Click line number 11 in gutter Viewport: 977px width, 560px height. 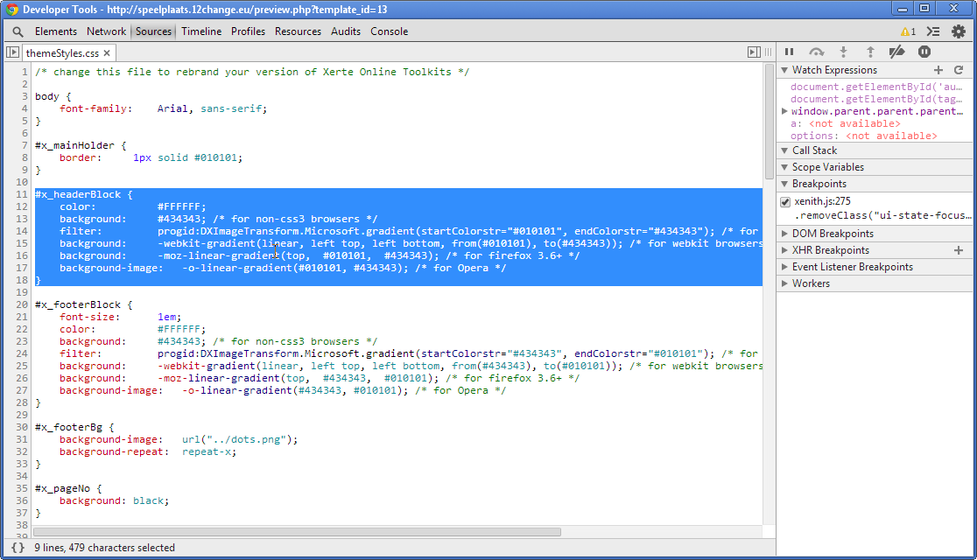pyautogui.click(x=22, y=194)
